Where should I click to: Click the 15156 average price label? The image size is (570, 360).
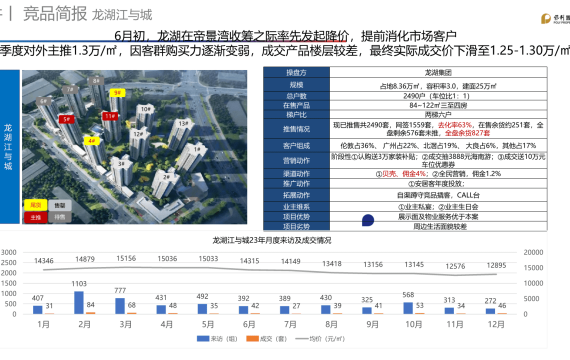[126, 258]
